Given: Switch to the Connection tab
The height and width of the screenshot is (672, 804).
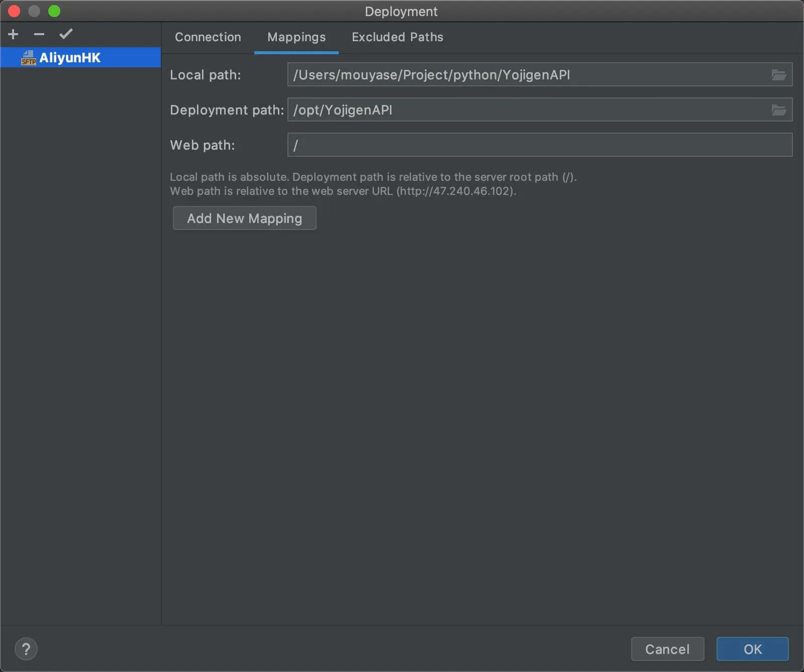Looking at the screenshot, I should tap(208, 37).
